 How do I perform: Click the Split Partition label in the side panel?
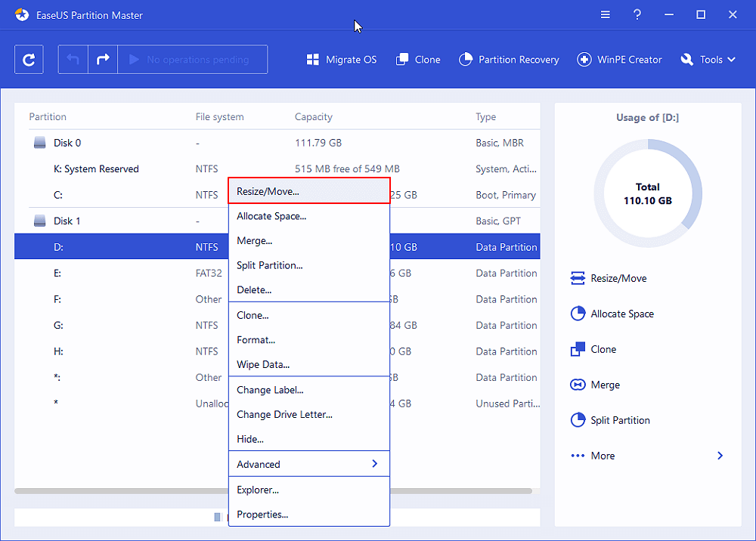click(621, 421)
